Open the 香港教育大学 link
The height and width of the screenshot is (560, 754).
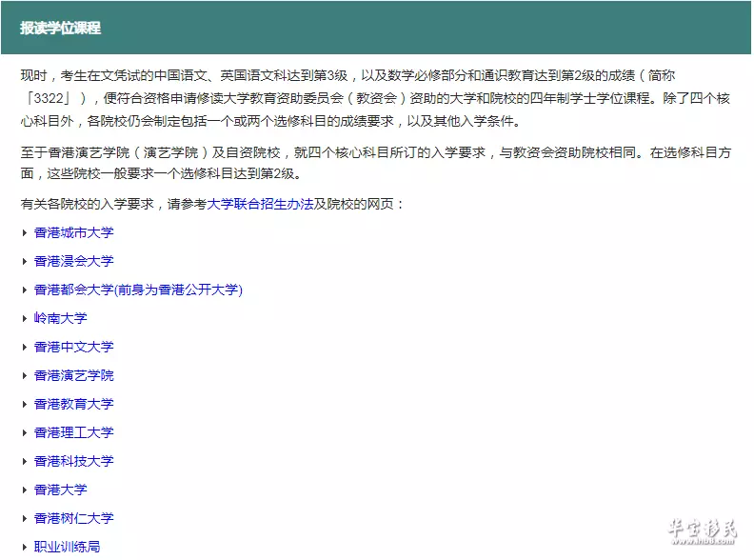(x=73, y=404)
